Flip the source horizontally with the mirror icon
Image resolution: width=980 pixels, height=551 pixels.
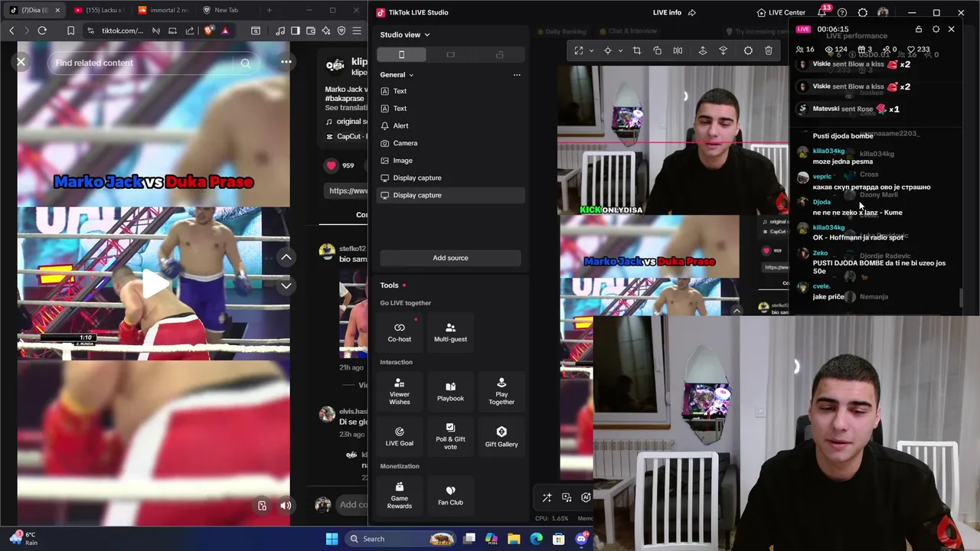[678, 51]
